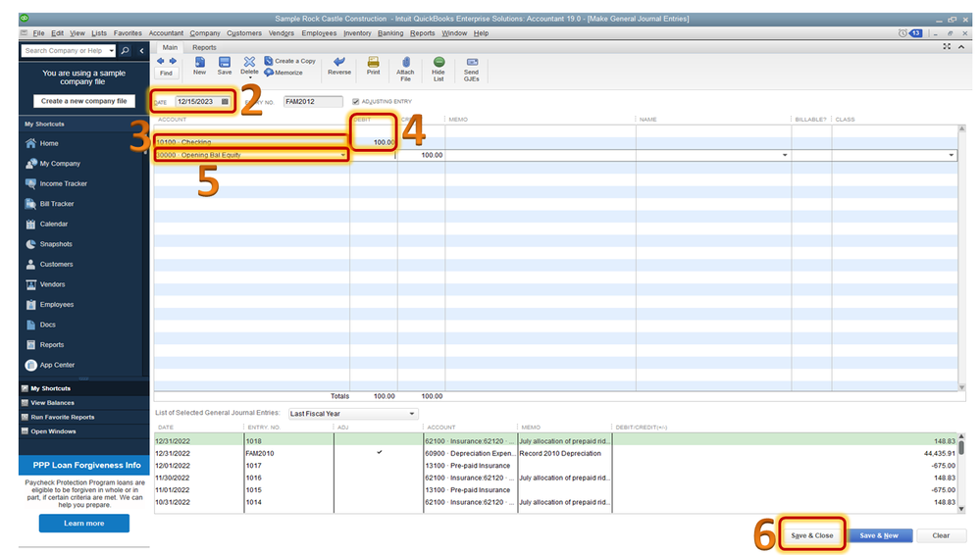Print the journal entry
The image size is (980, 555).
click(x=373, y=66)
